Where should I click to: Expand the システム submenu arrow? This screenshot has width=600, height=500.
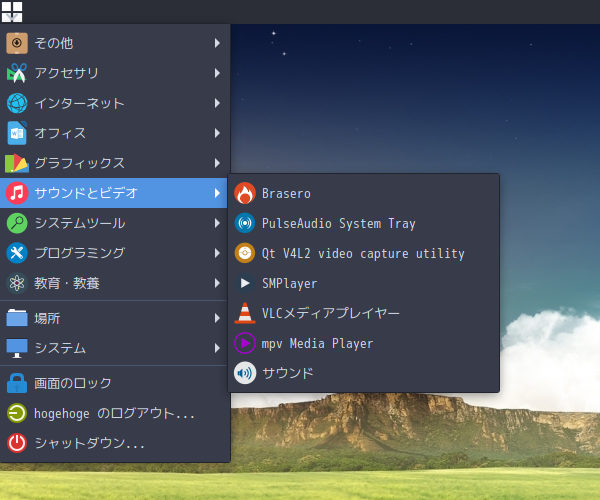coord(217,348)
